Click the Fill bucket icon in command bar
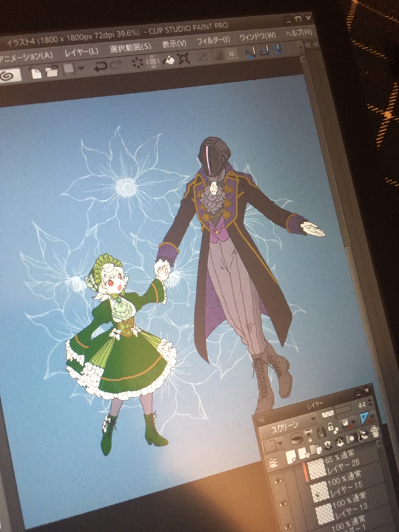 [169, 60]
